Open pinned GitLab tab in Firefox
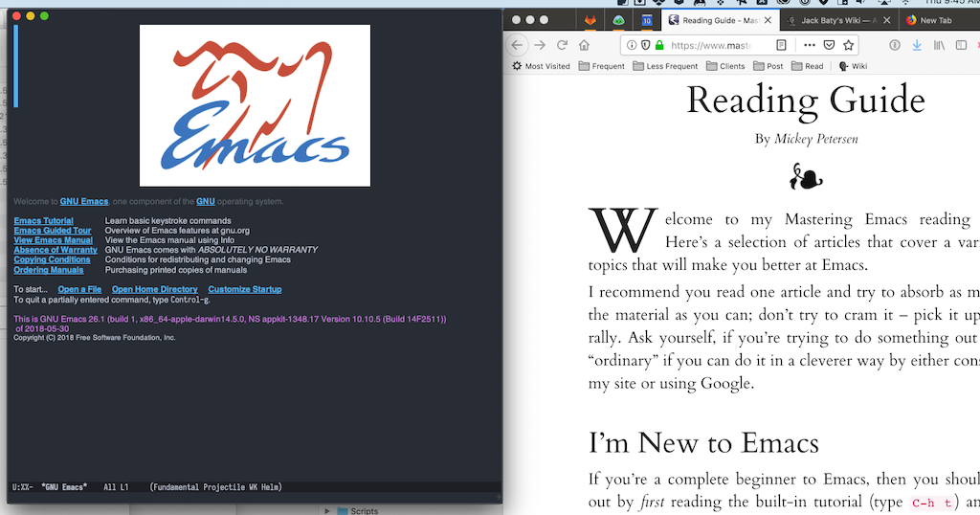This screenshot has height=515, width=980. click(x=590, y=20)
